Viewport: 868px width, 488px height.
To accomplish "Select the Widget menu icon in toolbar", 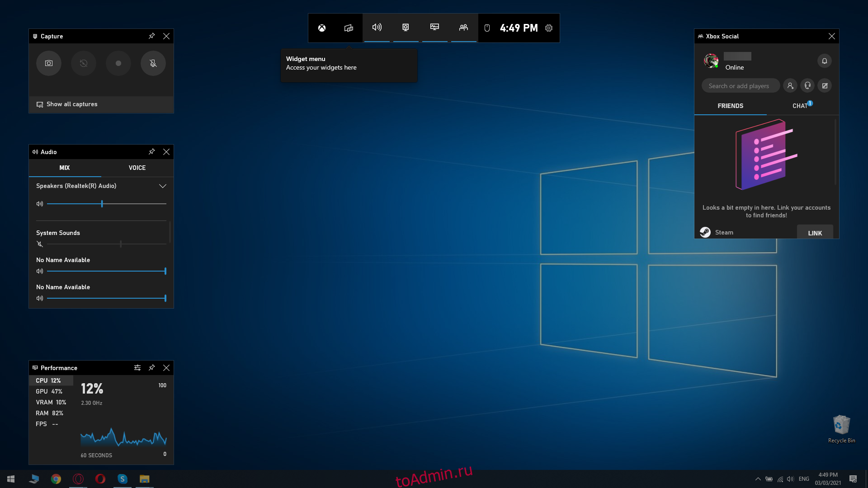I will point(348,28).
